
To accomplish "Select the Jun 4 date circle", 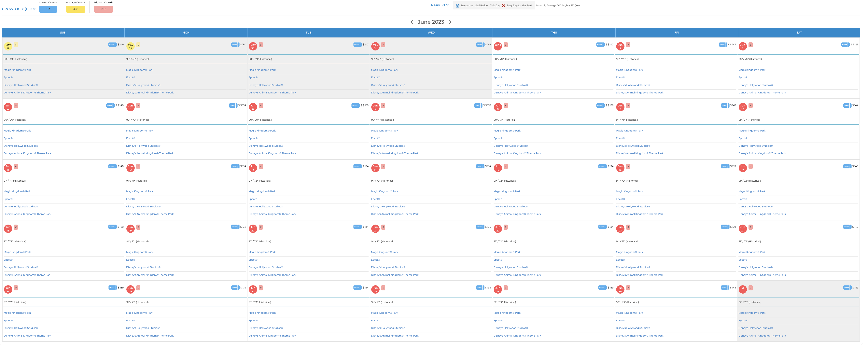I will 8,107.
